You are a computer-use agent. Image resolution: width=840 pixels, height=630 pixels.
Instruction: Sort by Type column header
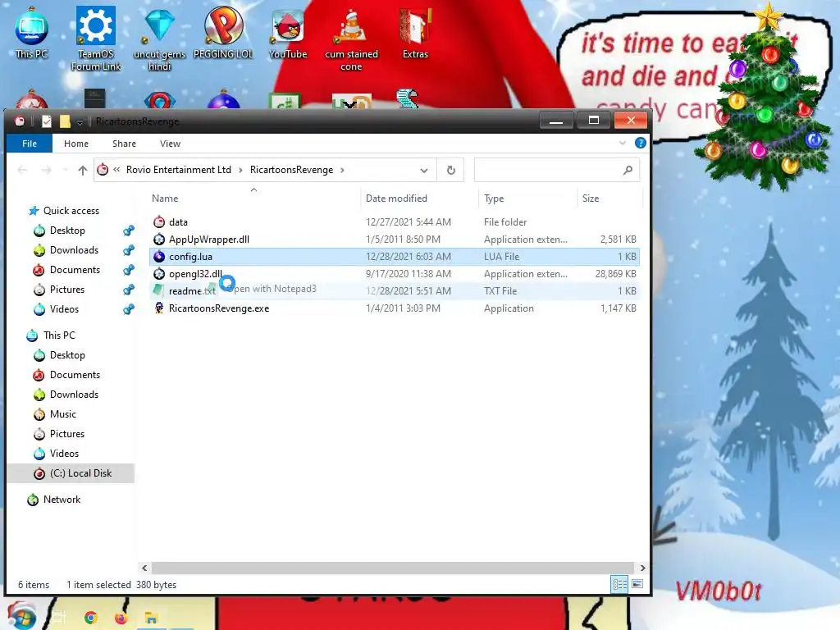pos(494,199)
